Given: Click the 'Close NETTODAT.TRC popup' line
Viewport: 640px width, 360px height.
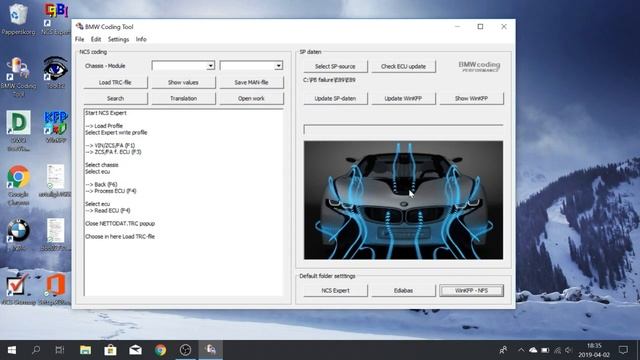Looking at the screenshot, I should (120, 223).
